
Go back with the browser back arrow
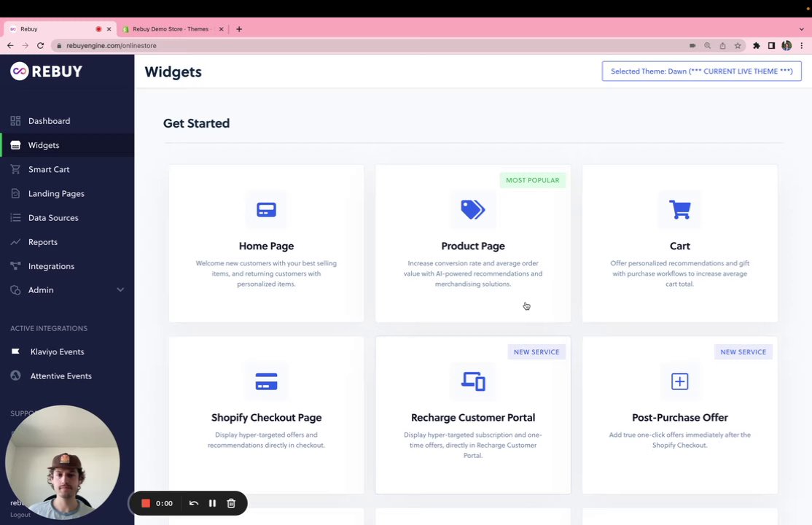(10, 46)
